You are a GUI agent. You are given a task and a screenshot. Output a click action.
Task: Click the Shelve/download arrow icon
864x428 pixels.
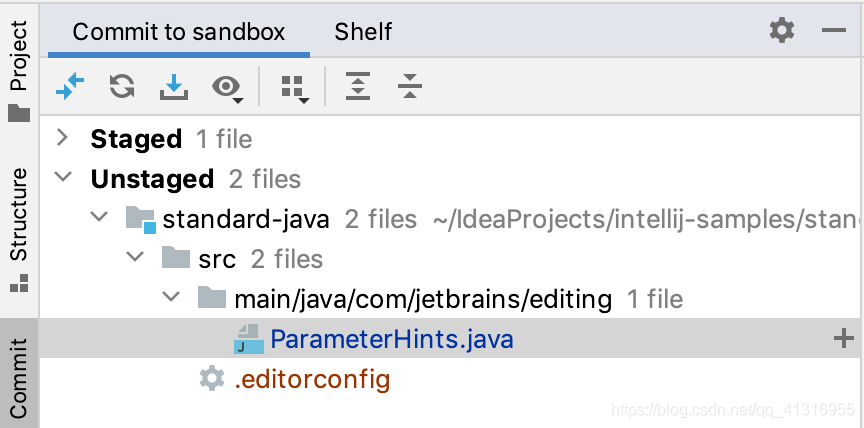(x=174, y=87)
